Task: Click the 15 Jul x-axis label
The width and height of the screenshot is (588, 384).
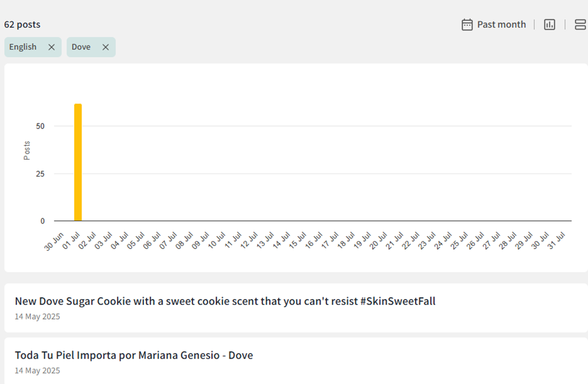Action: click(x=298, y=241)
